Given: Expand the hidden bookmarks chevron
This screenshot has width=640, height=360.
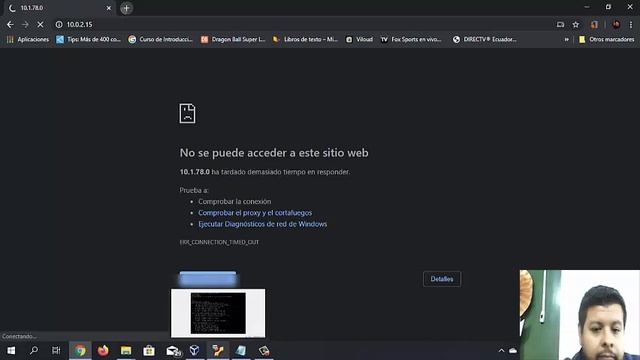Looking at the screenshot, I should (567, 40).
